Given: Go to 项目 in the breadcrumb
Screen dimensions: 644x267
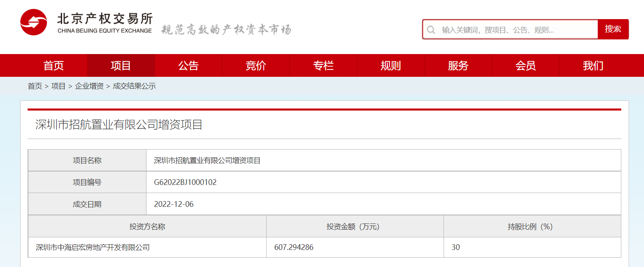Looking at the screenshot, I should click(58, 86).
